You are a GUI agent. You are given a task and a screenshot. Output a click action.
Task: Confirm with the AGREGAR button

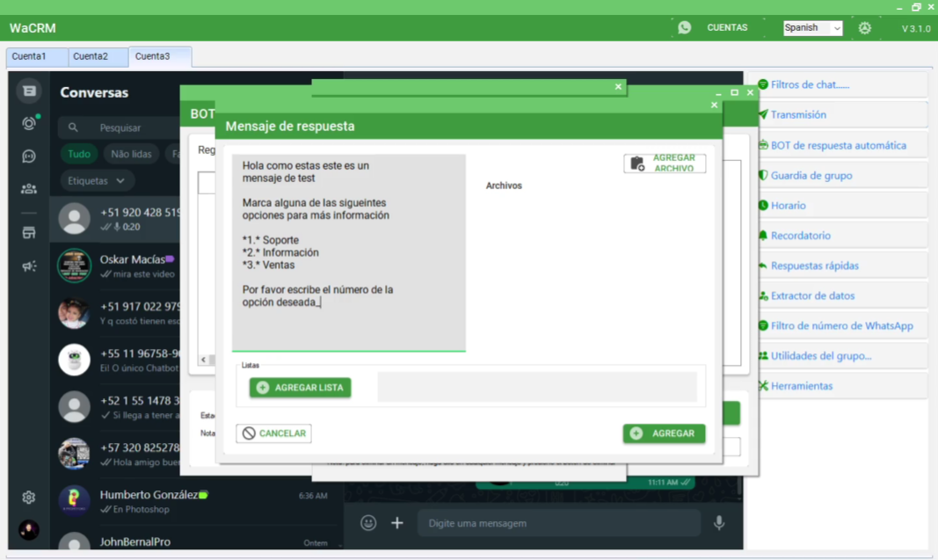(664, 433)
